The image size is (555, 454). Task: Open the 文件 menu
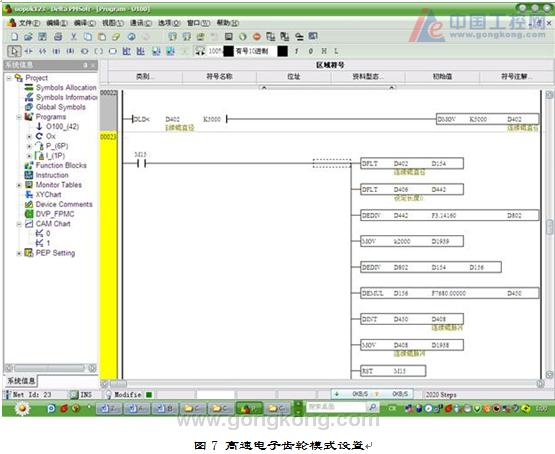pos(29,23)
